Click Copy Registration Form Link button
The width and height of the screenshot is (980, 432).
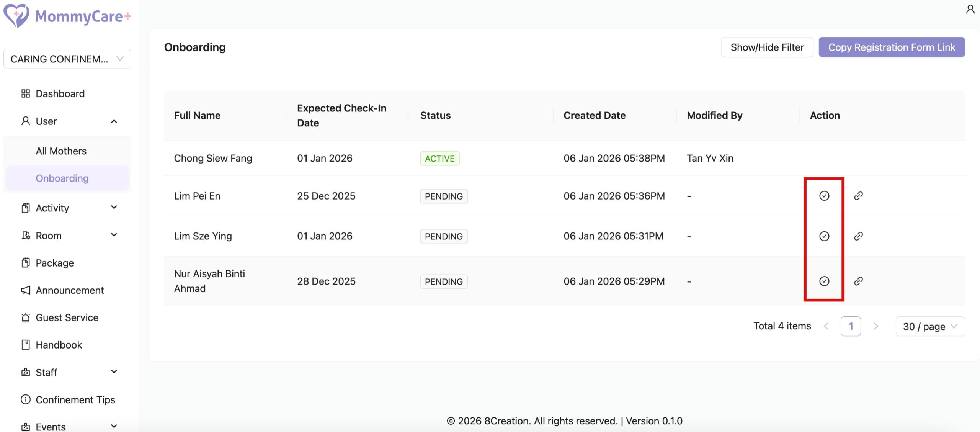[892, 47]
